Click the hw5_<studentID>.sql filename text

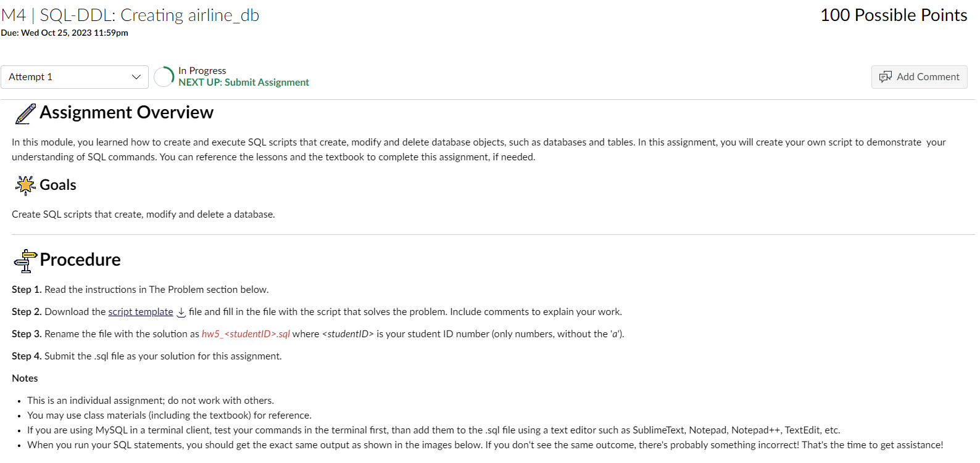coord(246,334)
